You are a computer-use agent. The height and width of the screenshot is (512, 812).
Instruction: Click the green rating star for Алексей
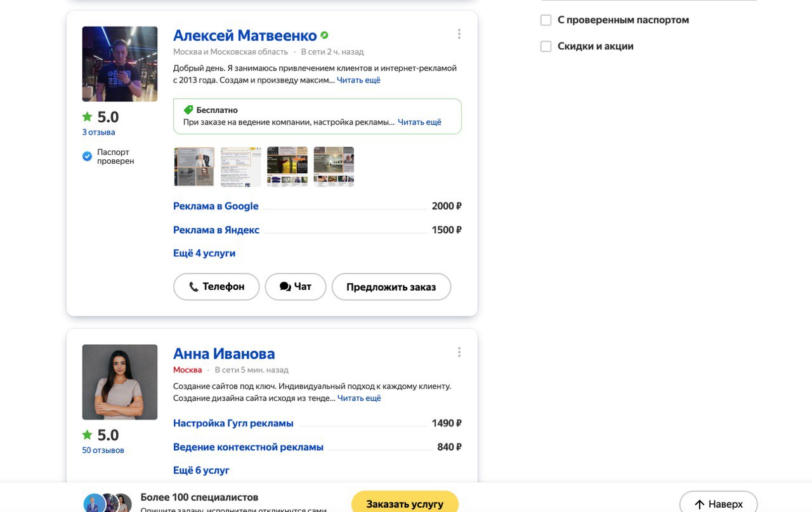pos(88,117)
